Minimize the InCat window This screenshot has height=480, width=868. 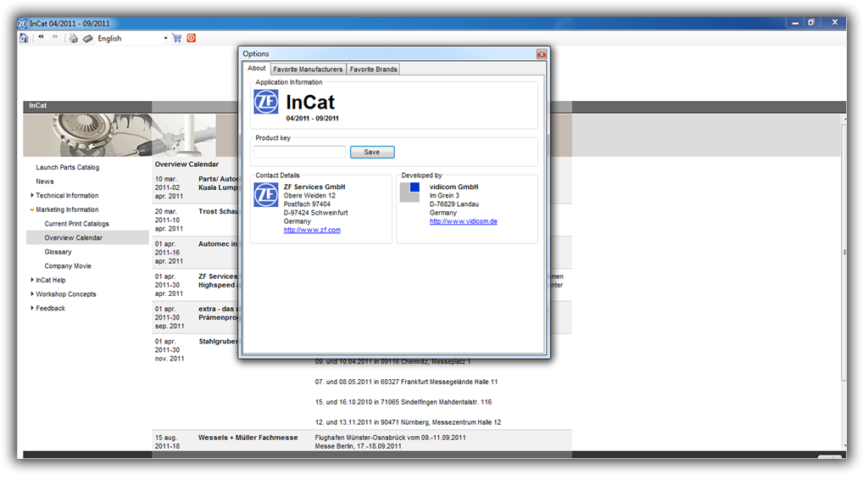pyautogui.click(x=795, y=23)
